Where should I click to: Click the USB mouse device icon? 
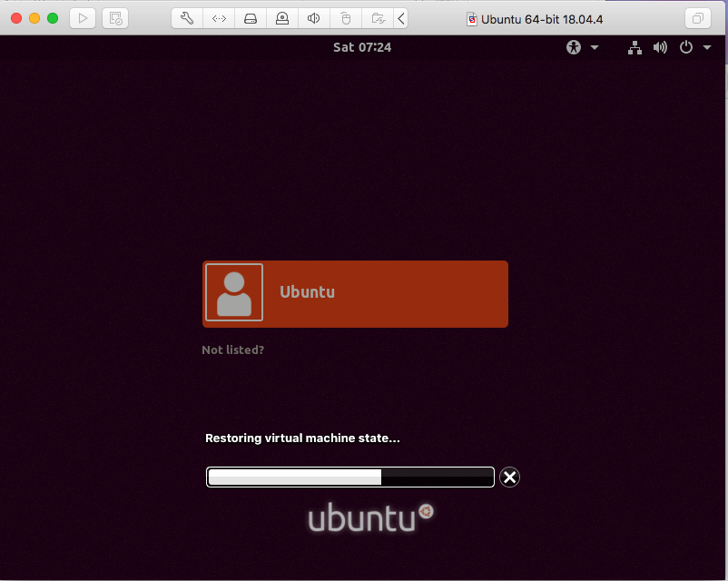click(346, 18)
